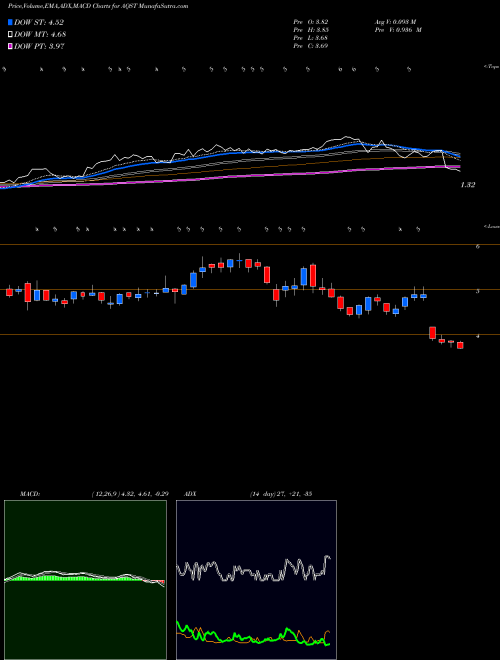Screen dimensions: 500x660
Task: Select the DOW ST 4.52 label
Action: tap(39, 23)
